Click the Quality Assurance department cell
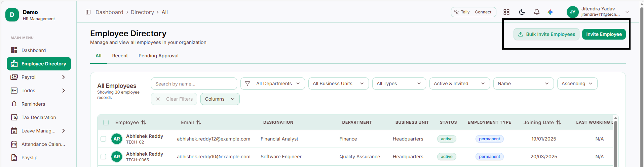This screenshot has width=644, height=167. click(x=359, y=157)
